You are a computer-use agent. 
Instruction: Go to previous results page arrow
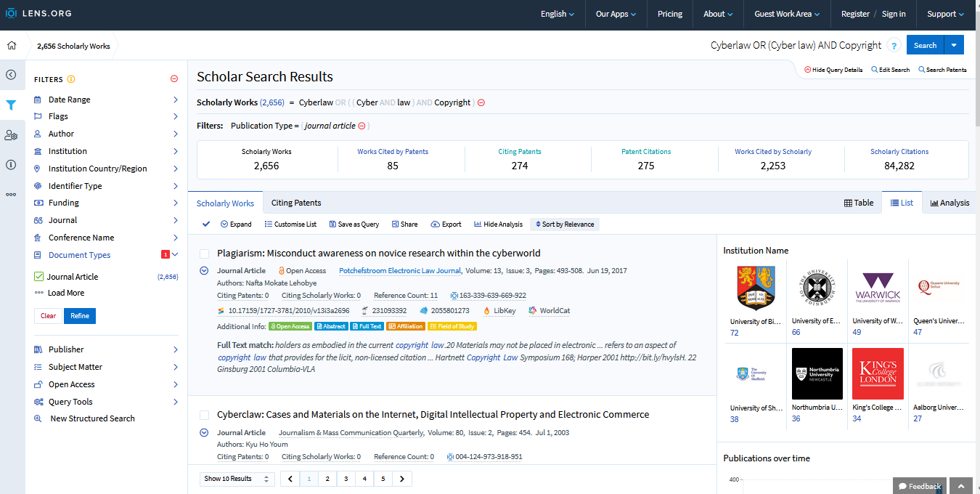(290, 479)
